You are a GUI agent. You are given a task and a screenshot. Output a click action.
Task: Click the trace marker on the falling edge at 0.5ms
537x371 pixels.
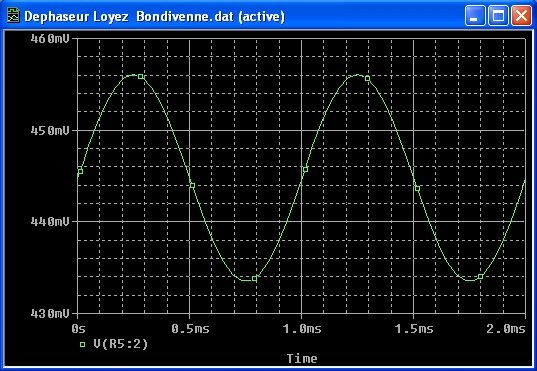click(192, 185)
